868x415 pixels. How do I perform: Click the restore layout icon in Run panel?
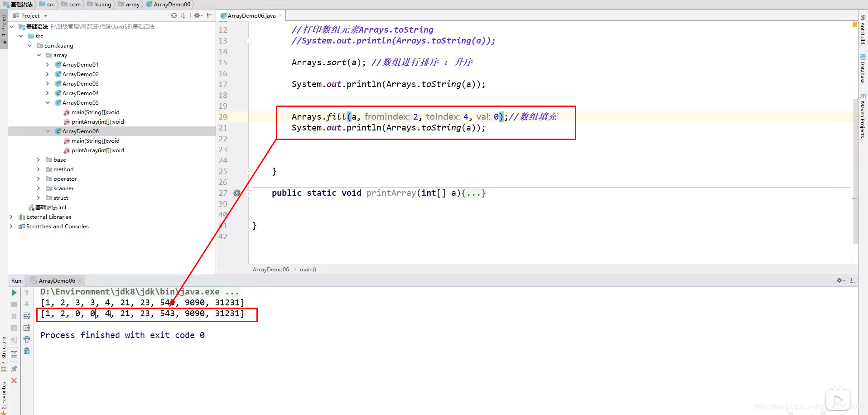[14, 354]
